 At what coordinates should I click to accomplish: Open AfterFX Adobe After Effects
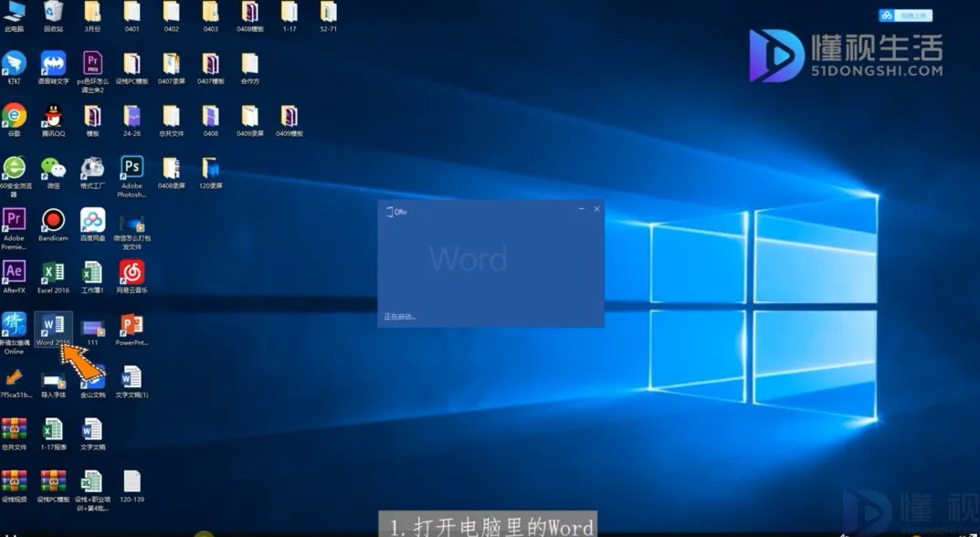(x=14, y=274)
